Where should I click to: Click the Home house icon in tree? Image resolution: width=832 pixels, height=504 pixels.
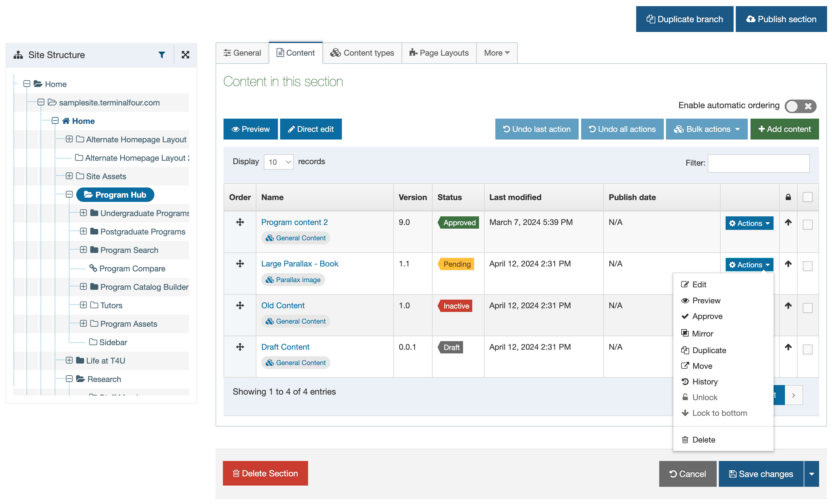pyautogui.click(x=66, y=121)
